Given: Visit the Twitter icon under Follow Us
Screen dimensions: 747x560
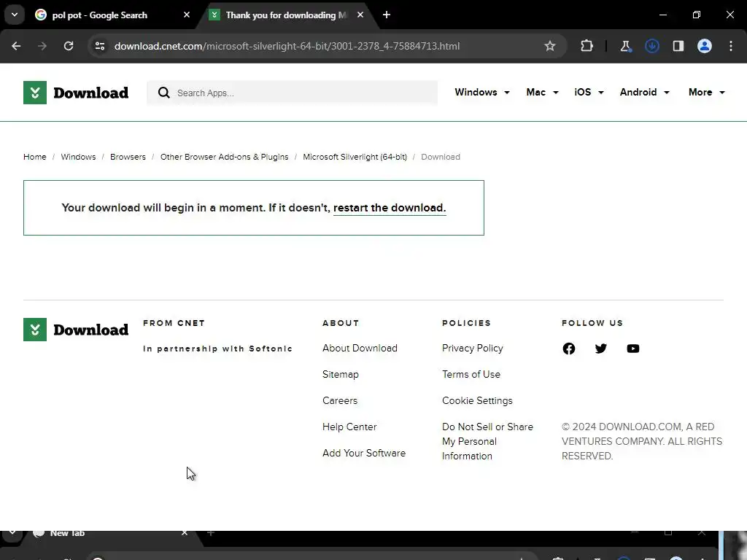Looking at the screenshot, I should click(601, 349).
